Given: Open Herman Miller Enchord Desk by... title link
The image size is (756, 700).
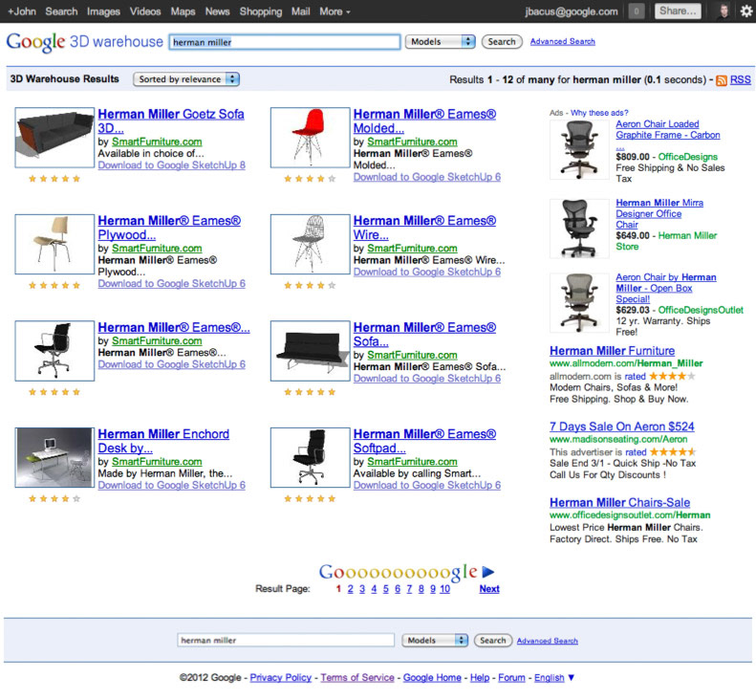Looking at the screenshot, I should 163,441.
